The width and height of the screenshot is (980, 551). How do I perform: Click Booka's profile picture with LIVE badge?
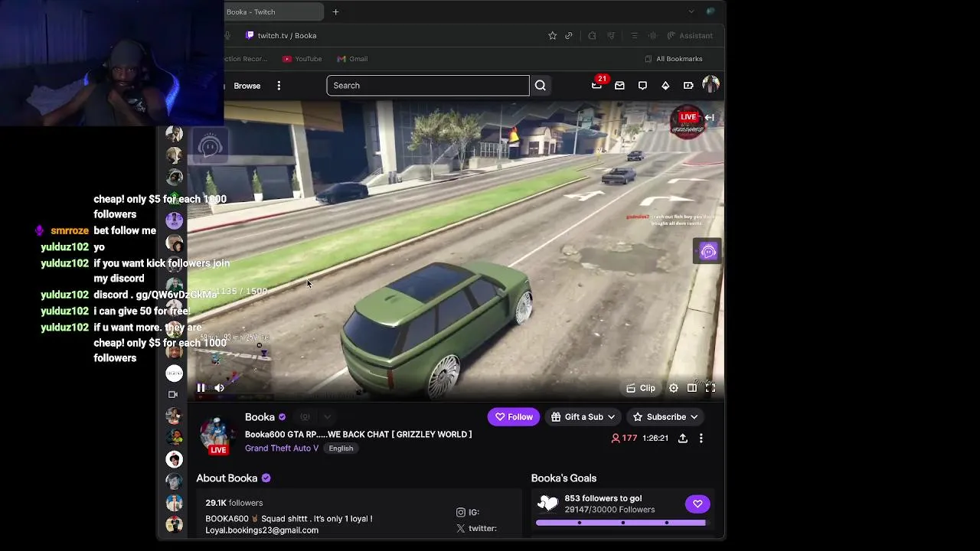pos(217,435)
